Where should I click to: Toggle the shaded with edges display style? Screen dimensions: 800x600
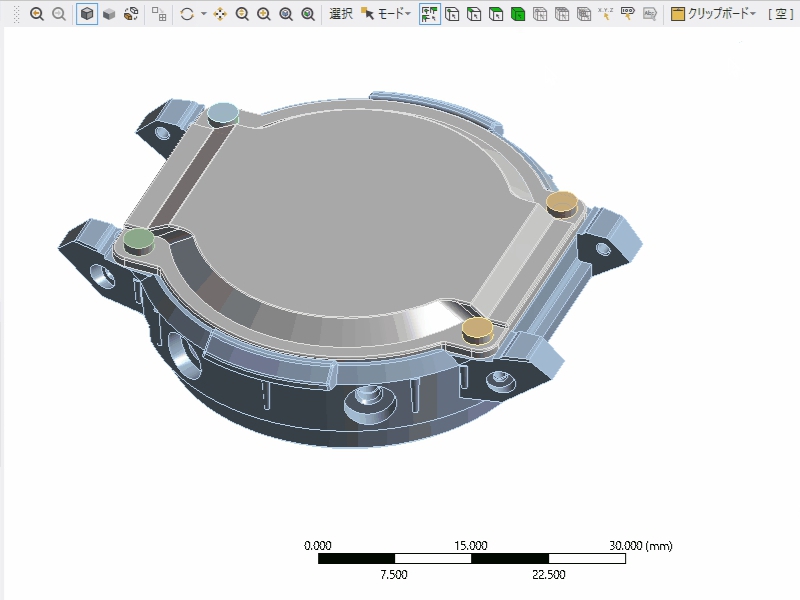(87, 14)
